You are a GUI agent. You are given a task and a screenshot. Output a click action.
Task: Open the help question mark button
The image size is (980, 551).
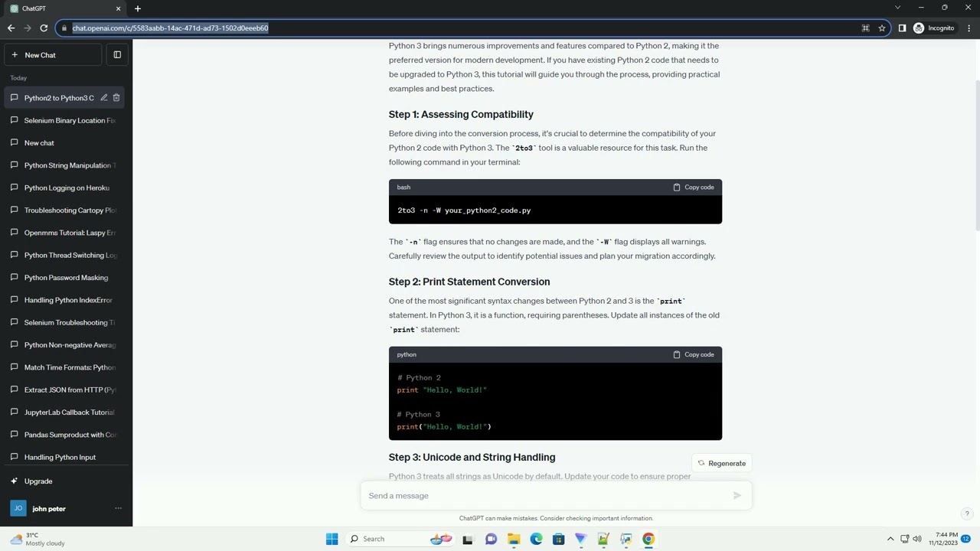point(967,514)
